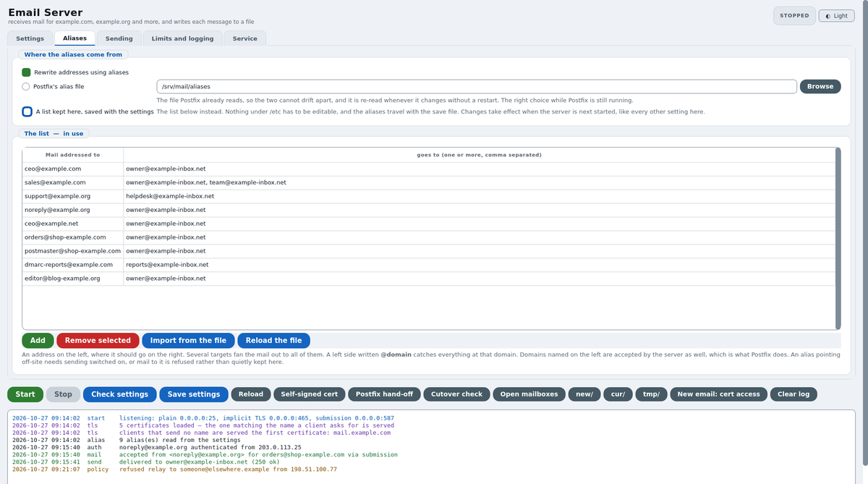Select the postmaster@shop-example.com alias cell
The height and width of the screenshot is (484, 868).
(72, 251)
